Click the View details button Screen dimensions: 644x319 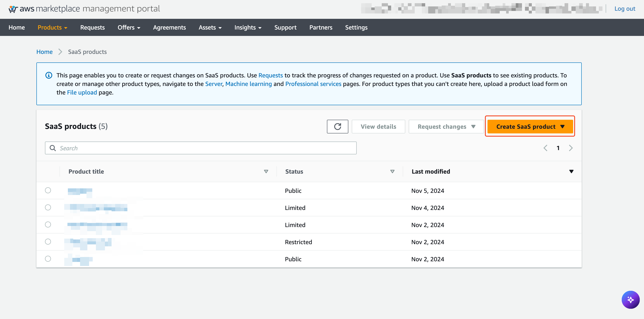coord(378,127)
